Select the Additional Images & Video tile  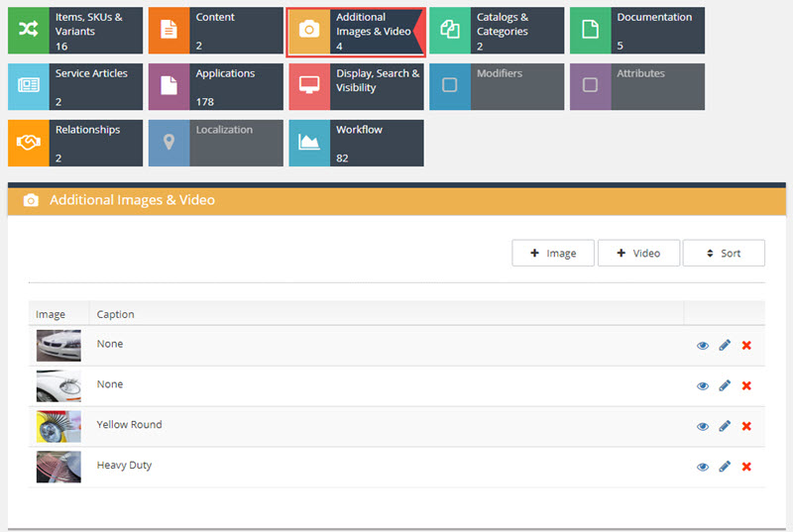point(356,32)
